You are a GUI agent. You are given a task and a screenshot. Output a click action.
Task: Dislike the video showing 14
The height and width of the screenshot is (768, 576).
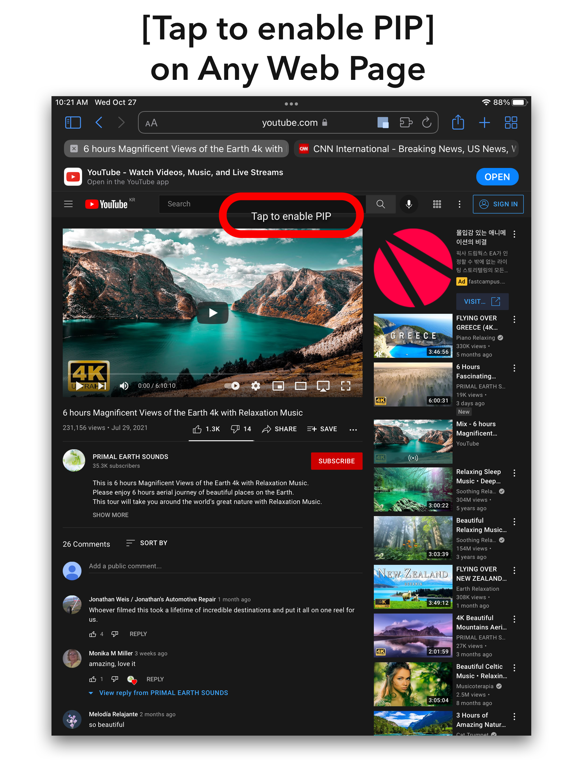coord(241,429)
